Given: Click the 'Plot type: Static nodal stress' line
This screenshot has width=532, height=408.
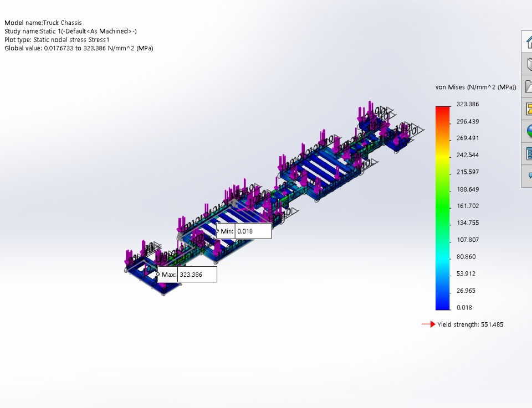Looking at the screenshot, I should point(57,40).
